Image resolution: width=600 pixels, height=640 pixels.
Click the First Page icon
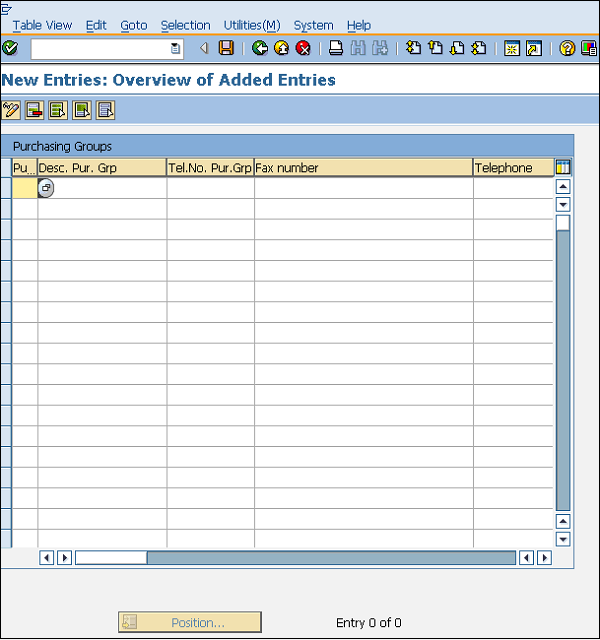413,48
